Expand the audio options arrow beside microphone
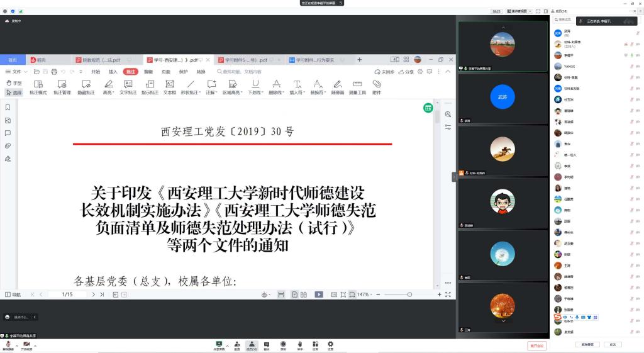The image size is (644, 353). coord(17,345)
